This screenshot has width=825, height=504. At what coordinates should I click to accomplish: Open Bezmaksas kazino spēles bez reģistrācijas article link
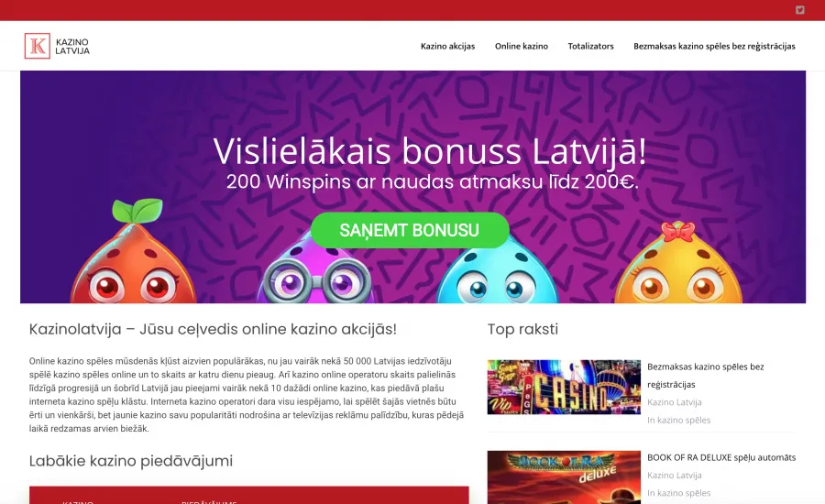click(x=705, y=376)
